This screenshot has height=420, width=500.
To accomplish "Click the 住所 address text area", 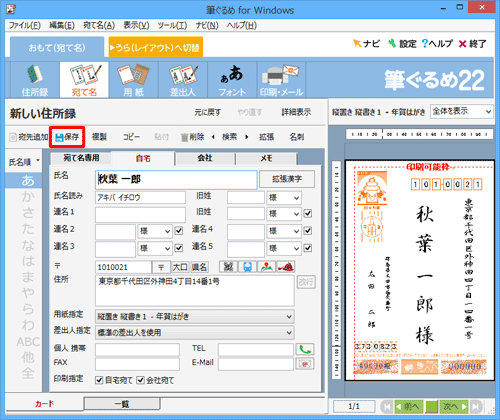I will coord(195,290).
